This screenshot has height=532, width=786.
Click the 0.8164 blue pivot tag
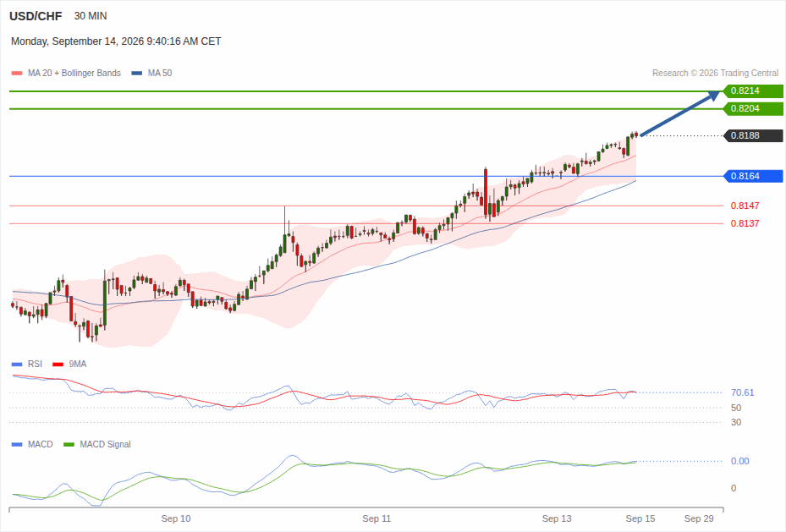coord(753,176)
